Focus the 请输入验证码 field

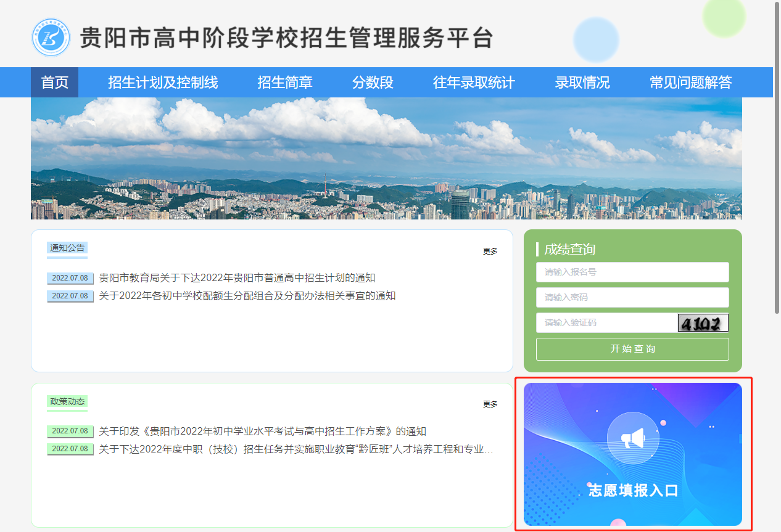(x=606, y=322)
